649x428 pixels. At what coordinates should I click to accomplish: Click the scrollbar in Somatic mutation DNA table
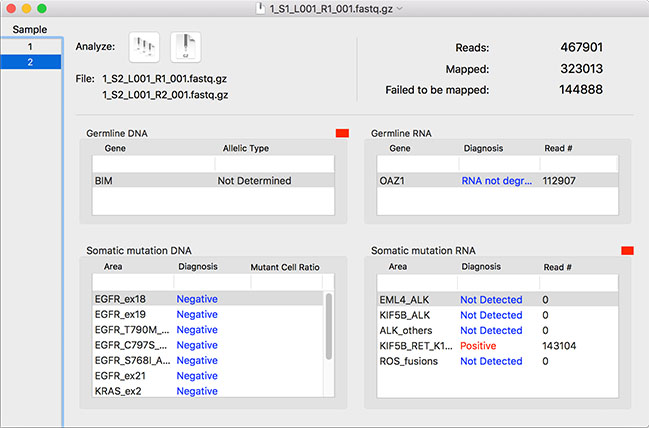tap(329, 326)
